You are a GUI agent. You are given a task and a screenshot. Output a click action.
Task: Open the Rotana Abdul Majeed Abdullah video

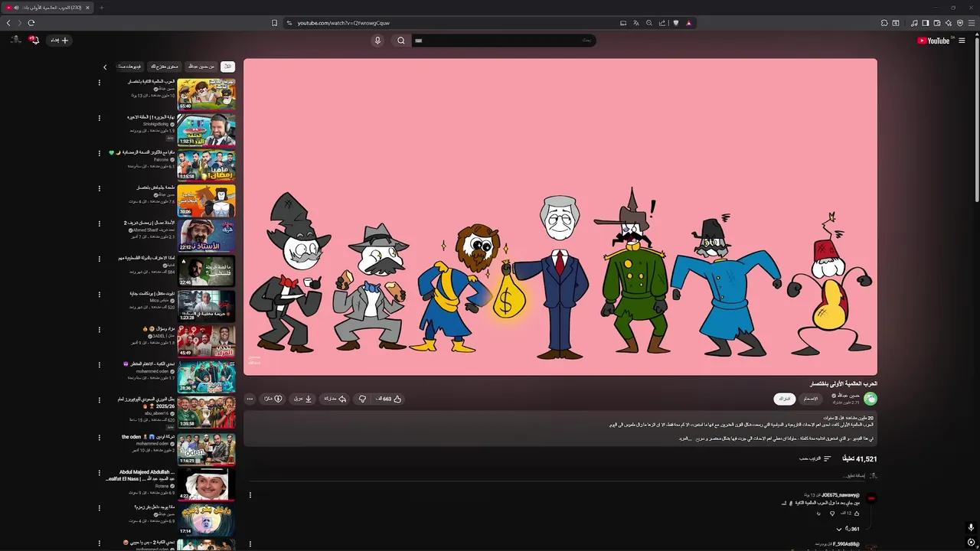[207, 484]
